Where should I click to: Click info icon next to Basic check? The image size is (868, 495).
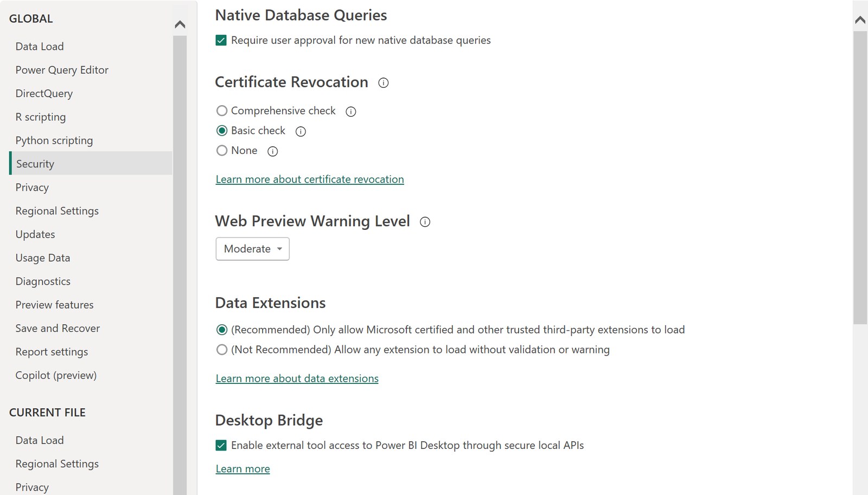[x=301, y=131]
